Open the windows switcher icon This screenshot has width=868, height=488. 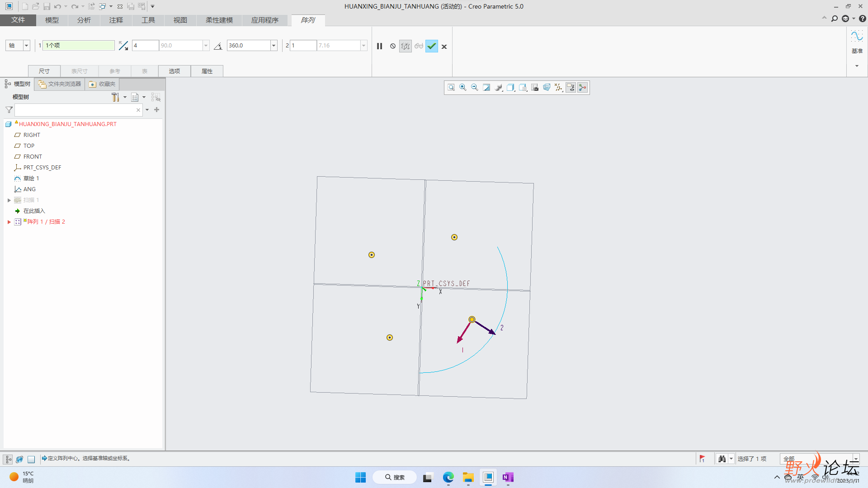click(103, 6)
